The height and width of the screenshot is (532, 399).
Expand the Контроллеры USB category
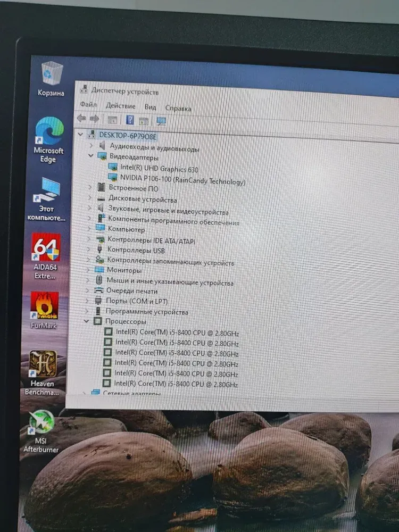click(89, 250)
